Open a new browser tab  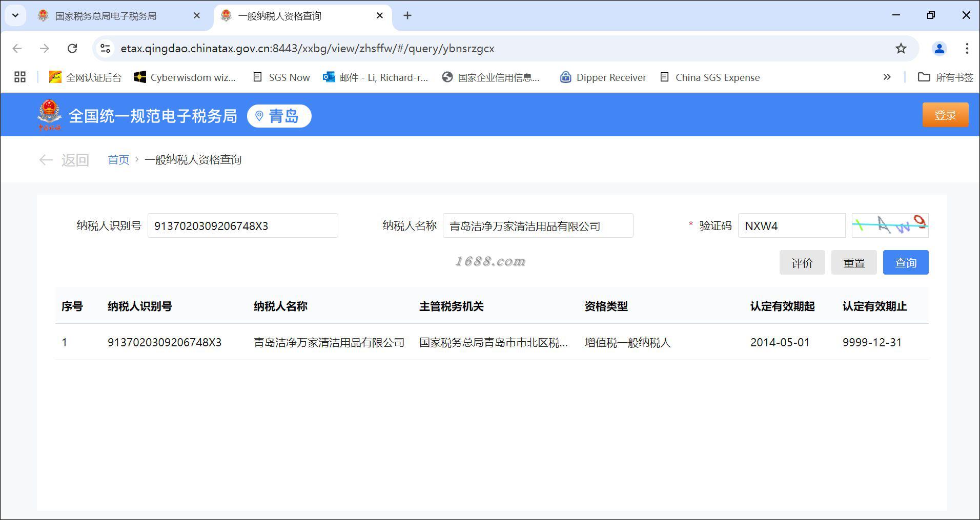click(x=407, y=16)
